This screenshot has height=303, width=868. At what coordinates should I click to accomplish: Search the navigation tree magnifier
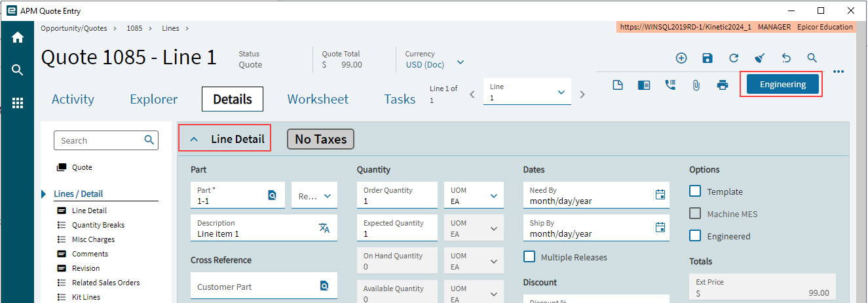(x=149, y=140)
